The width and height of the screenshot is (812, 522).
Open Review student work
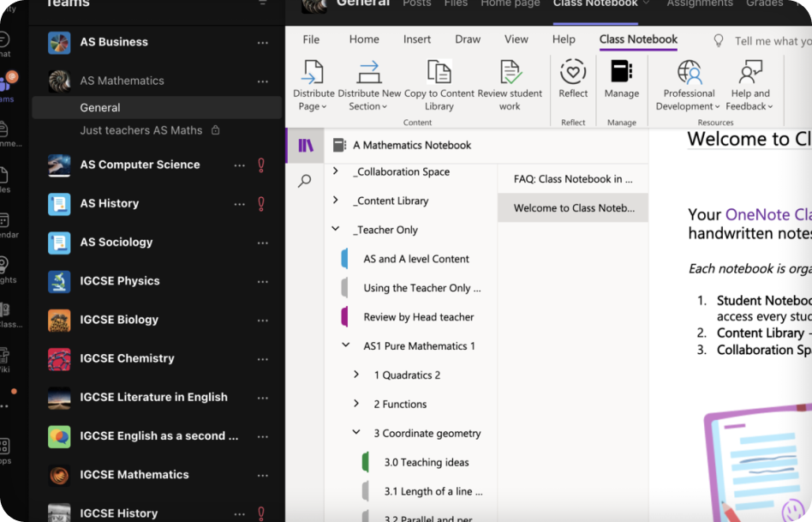pos(510,86)
